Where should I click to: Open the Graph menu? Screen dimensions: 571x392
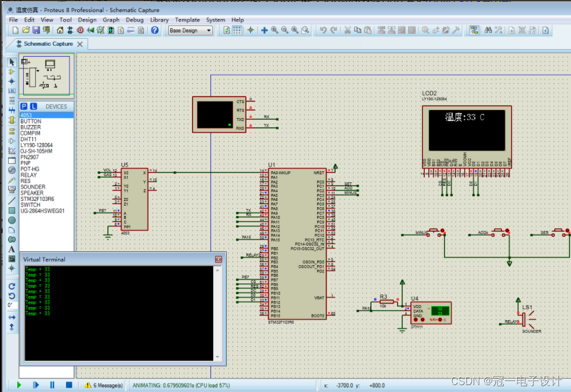tap(111, 20)
